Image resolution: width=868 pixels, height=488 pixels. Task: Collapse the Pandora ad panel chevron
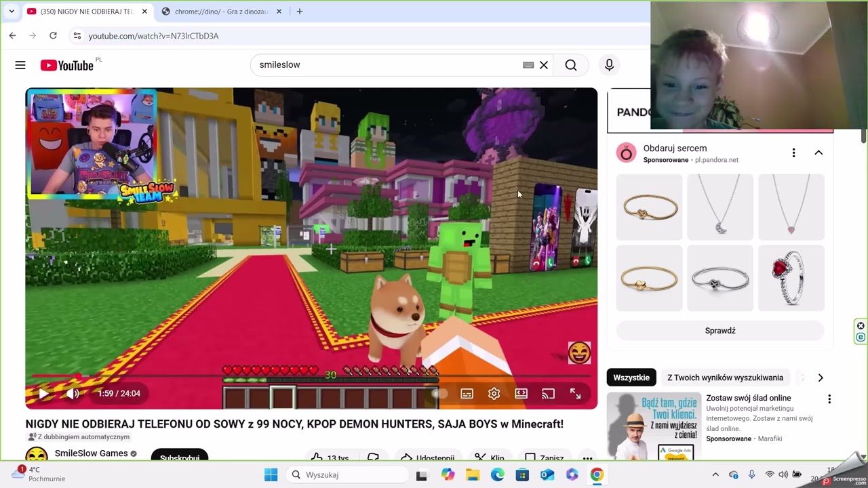pos(818,153)
